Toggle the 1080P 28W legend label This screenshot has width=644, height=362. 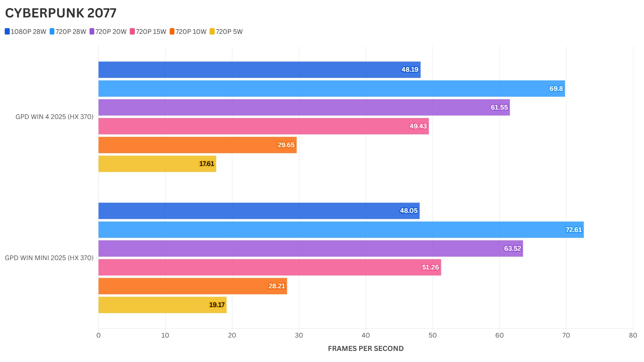(29, 32)
